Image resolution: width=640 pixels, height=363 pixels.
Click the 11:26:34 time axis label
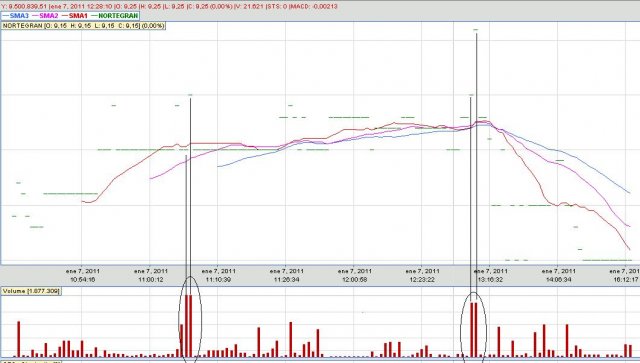[x=287, y=275]
